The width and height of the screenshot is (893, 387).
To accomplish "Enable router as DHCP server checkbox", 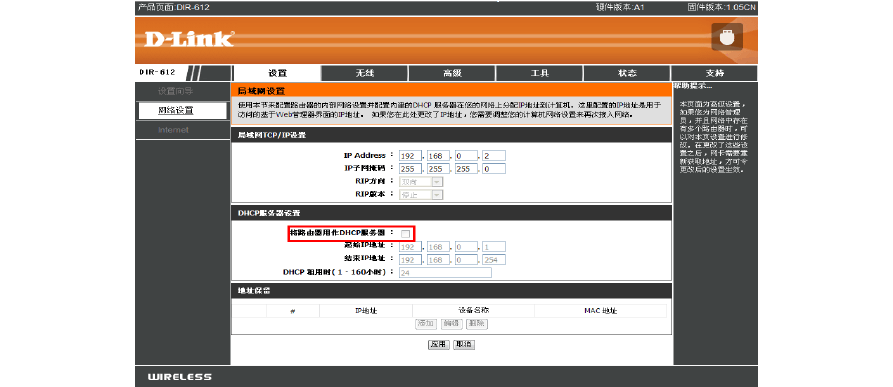I will pyautogui.click(x=405, y=233).
